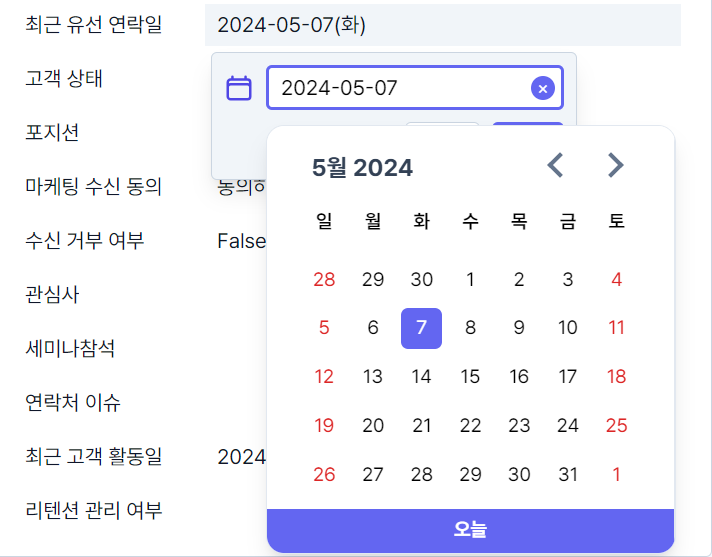Viewport: 712px width, 557px height.
Task: Click the 5월 2024 month header
Action: pos(362,168)
